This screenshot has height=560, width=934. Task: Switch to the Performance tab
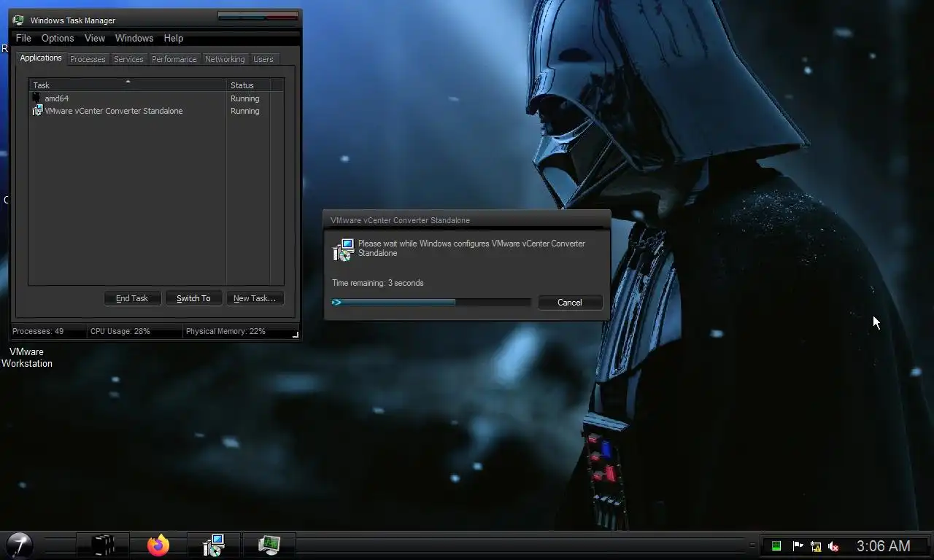click(x=174, y=59)
